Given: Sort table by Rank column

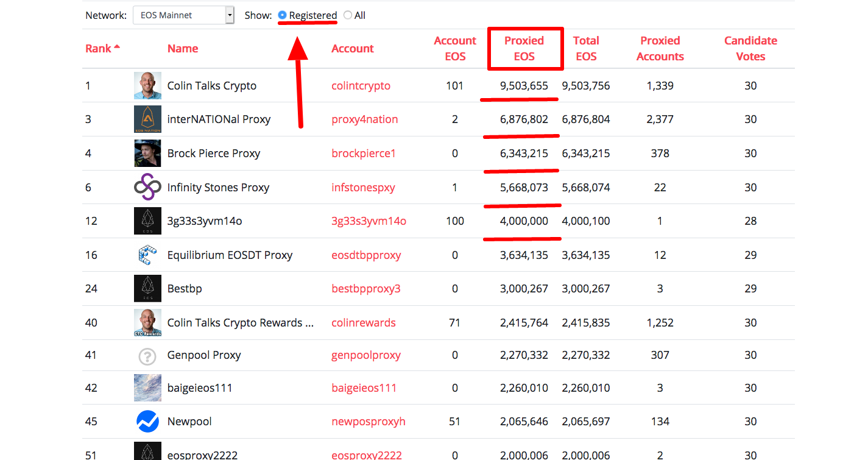Looking at the screenshot, I should 102,48.
